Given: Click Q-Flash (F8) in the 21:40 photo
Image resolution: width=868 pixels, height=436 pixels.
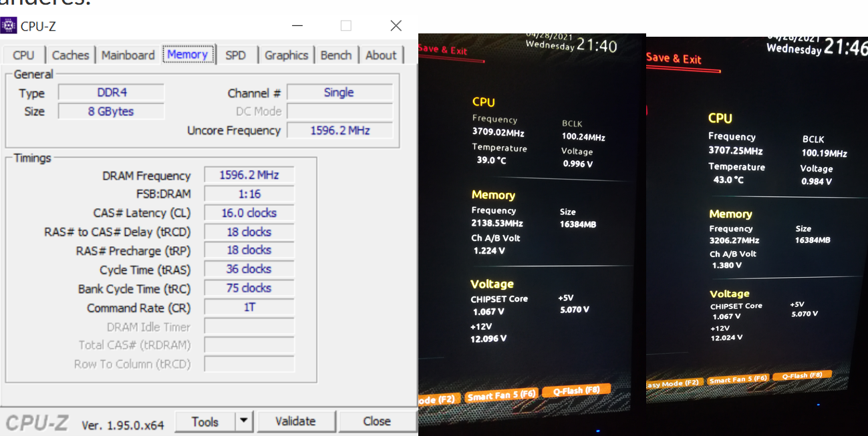Looking at the screenshot, I should coord(577,390).
